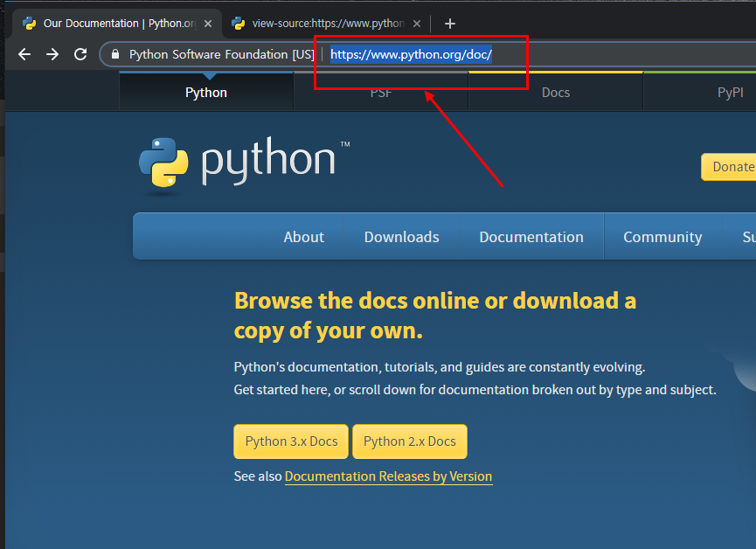Click the Python favicon on view-source tab
Screen dimensions: 756x549
(239, 24)
